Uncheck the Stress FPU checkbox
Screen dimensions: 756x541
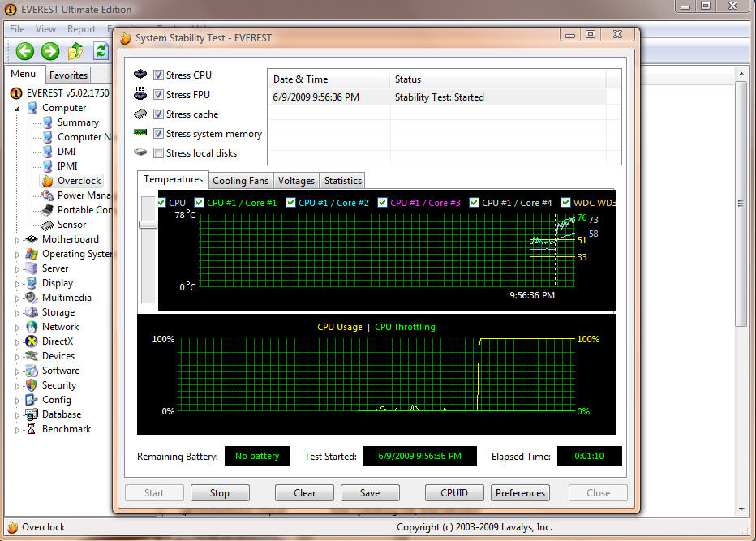coord(158,95)
